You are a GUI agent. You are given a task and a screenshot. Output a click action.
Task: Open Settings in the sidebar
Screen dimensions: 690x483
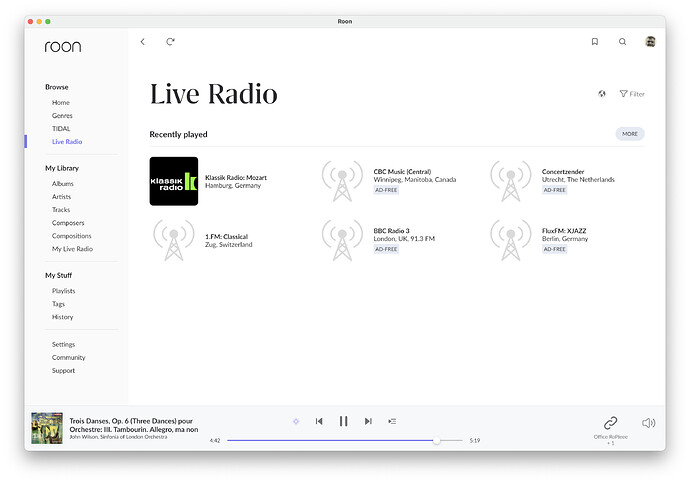(63, 344)
